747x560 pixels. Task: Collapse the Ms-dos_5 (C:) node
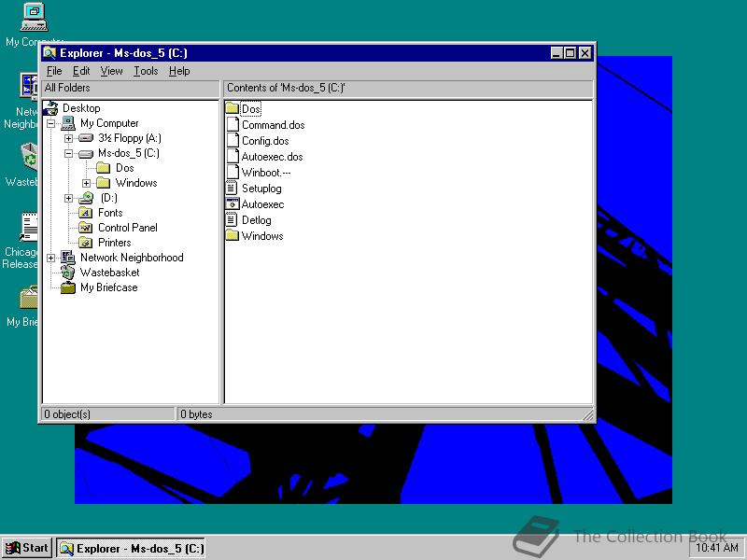point(68,153)
